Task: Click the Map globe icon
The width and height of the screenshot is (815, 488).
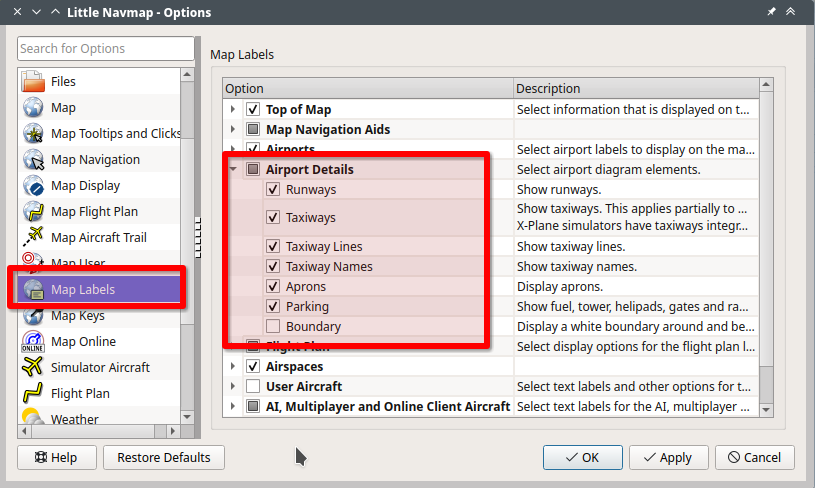Action: (33, 107)
